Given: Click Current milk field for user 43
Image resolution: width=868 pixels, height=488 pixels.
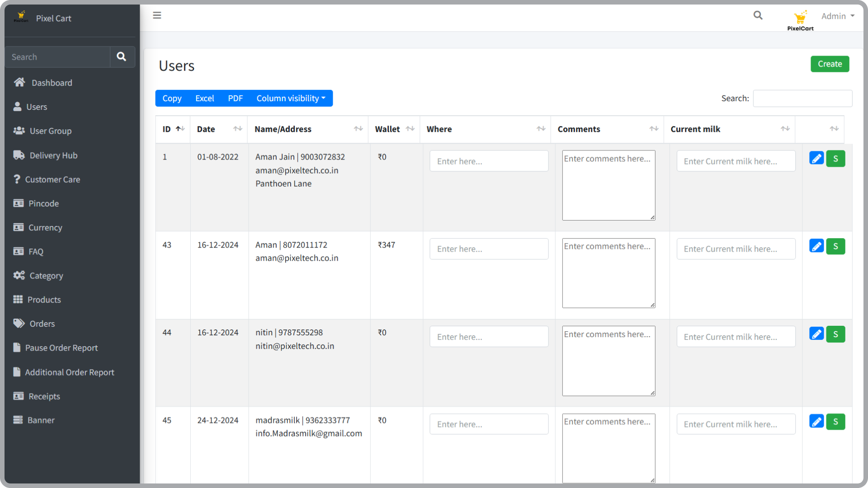Looking at the screenshot, I should tap(736, 249).
